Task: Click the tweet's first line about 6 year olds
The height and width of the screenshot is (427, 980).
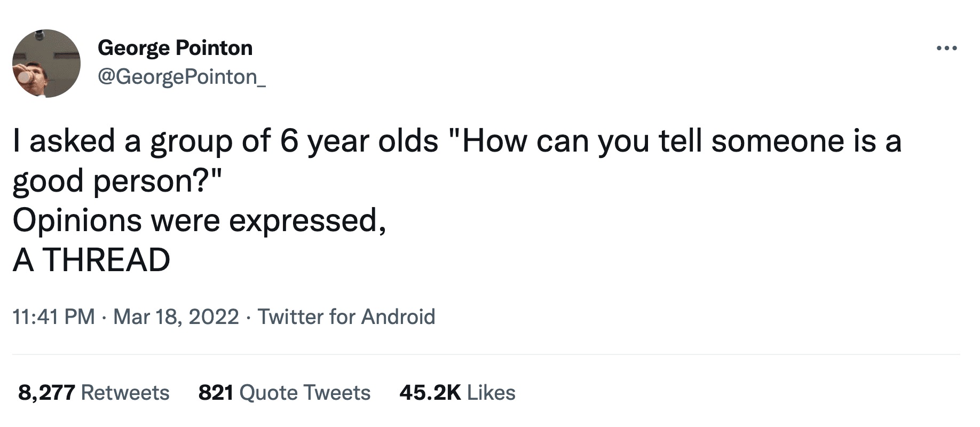Action: click(x=456, y=141)
